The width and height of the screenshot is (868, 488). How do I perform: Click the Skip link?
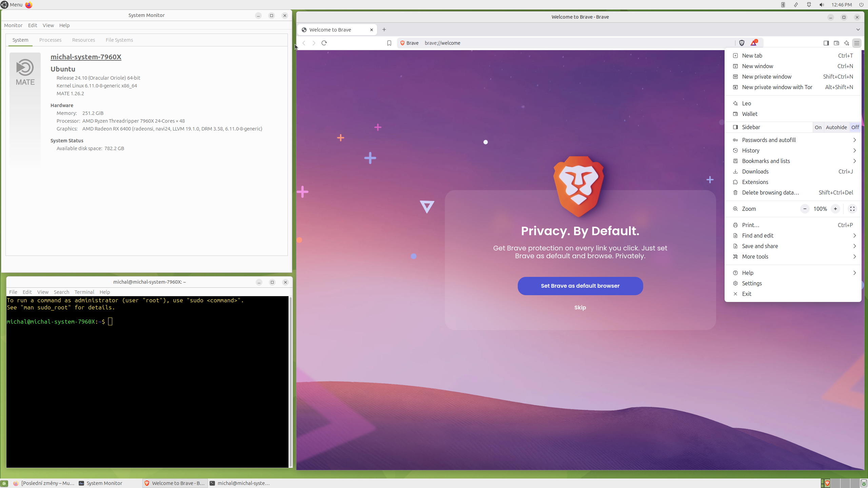point(580,307)
